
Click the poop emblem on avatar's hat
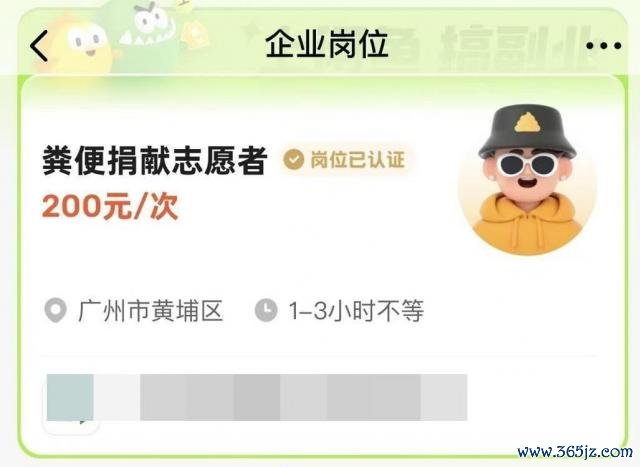pos(527,122)
